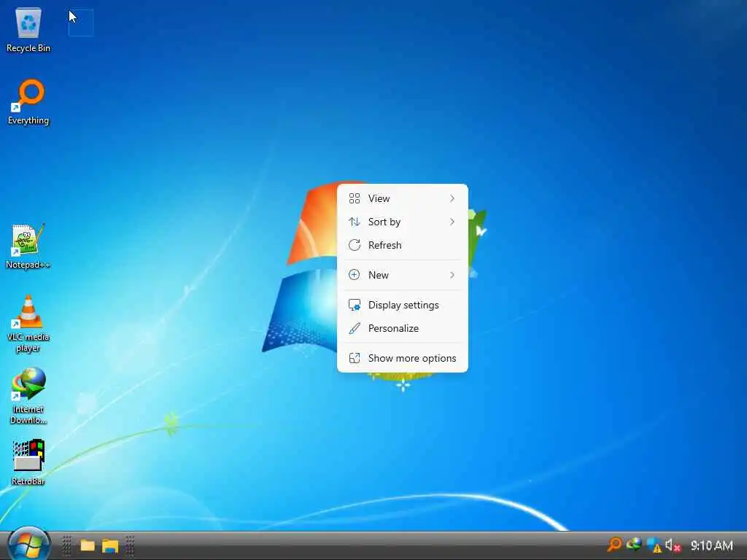This screenshot has height=560, width=747.
Task: Open the New submenu
Action: [x=403, y=275]
